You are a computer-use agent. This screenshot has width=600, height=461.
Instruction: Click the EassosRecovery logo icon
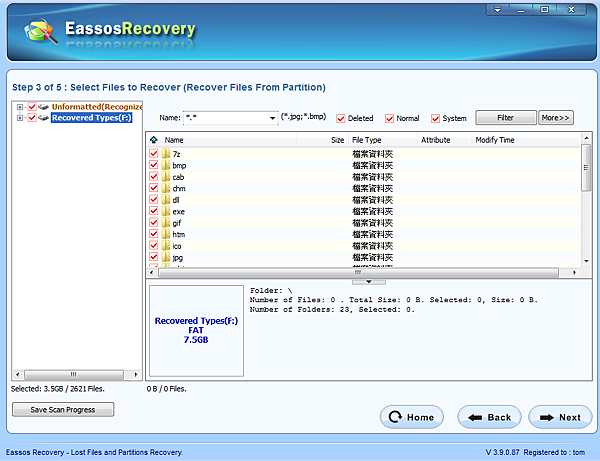click(x=41, y=31)
